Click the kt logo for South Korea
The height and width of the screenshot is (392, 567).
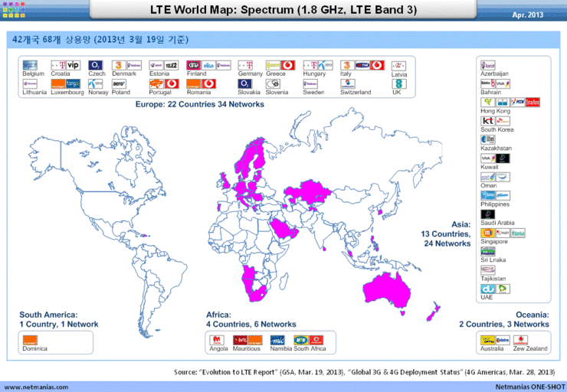[488, 121]
